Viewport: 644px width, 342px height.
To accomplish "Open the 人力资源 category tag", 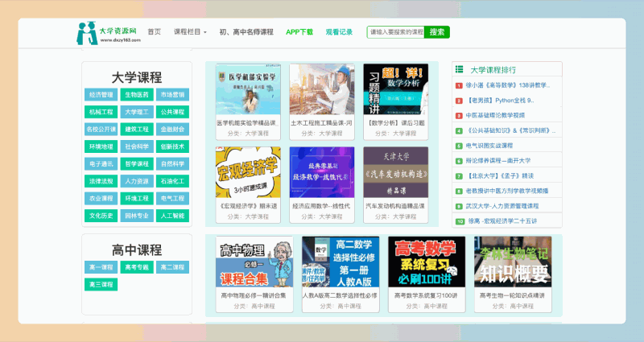I will [x=137, y=180].
